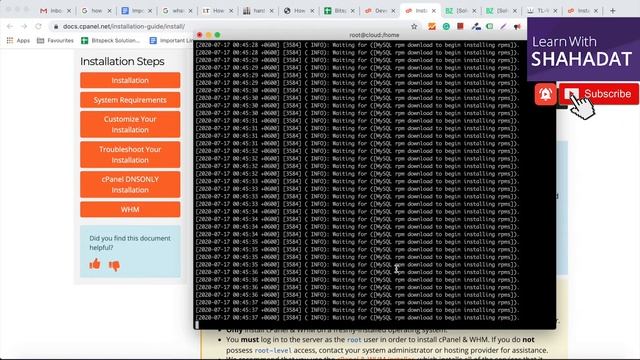
Task: Switch to the cPanel 'Dev' tab
Action: click(376, 11)
